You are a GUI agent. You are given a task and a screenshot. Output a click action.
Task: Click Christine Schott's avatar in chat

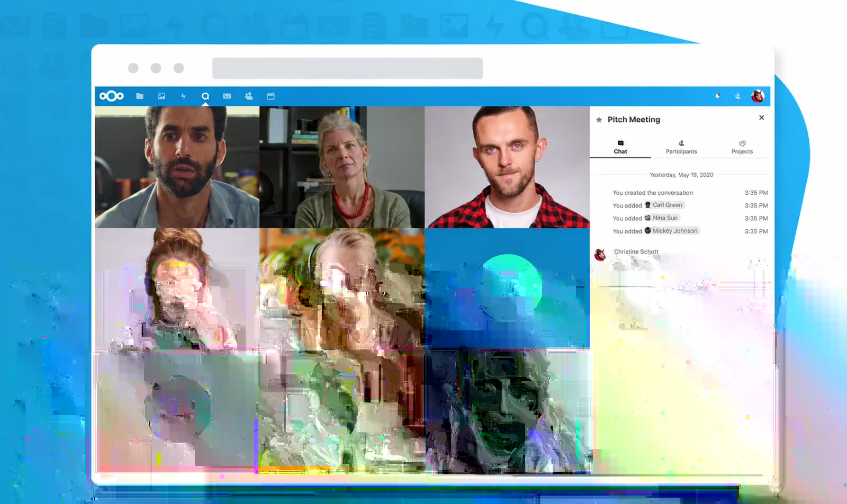600,255
